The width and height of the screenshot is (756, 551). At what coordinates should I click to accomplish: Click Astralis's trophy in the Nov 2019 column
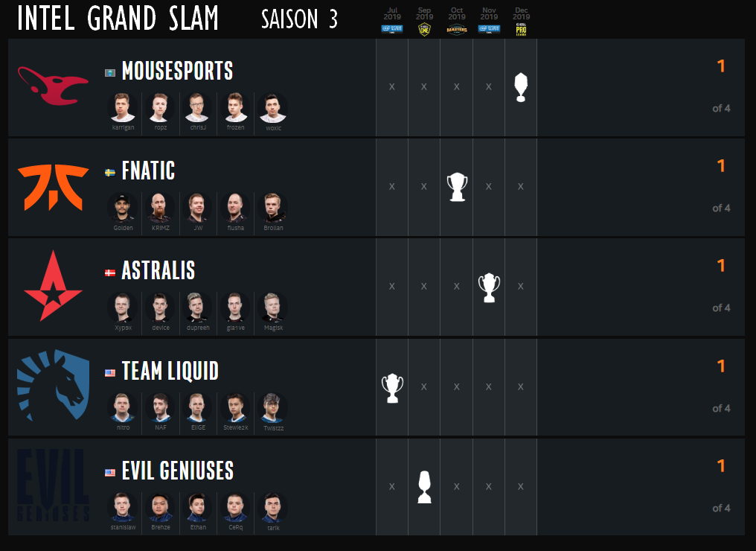pos(489,287)
